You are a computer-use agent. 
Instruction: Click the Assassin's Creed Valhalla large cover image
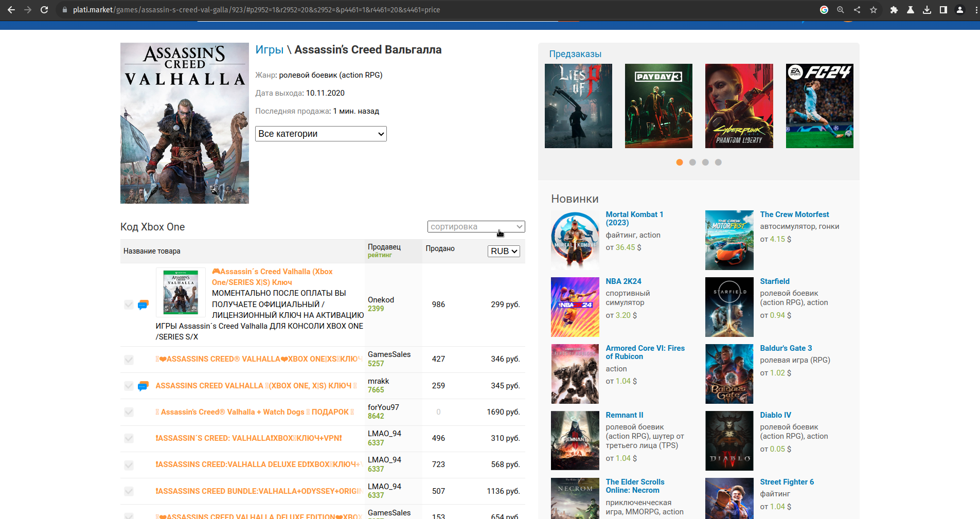click(185, 123)
